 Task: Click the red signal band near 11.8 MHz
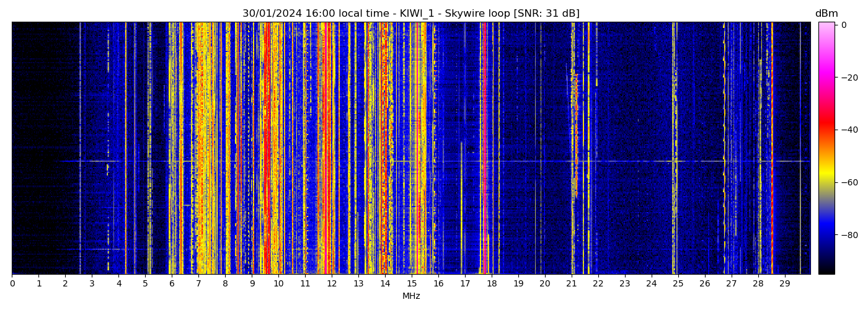pos(326,149)
